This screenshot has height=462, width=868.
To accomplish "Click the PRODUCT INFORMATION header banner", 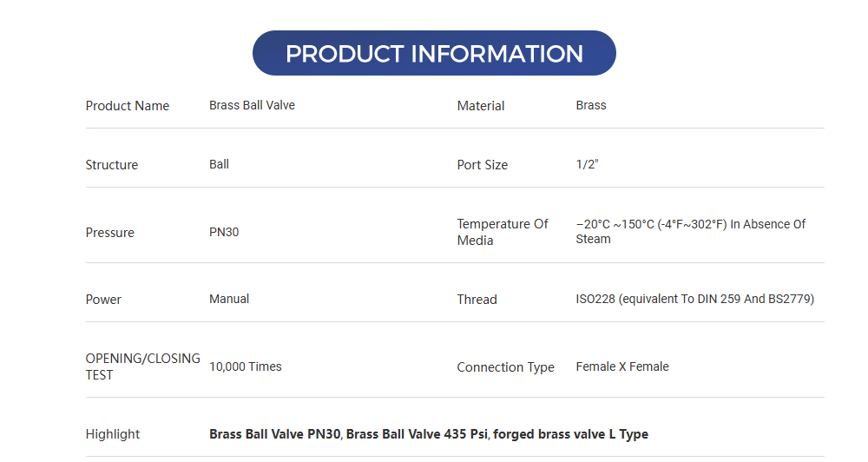I will tap(434, 53).
